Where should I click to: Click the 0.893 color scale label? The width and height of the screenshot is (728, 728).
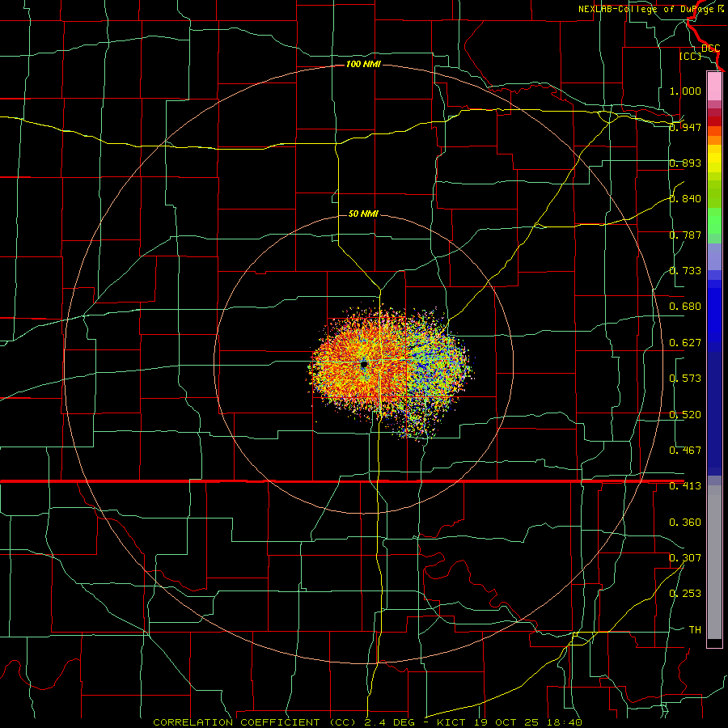685,163
